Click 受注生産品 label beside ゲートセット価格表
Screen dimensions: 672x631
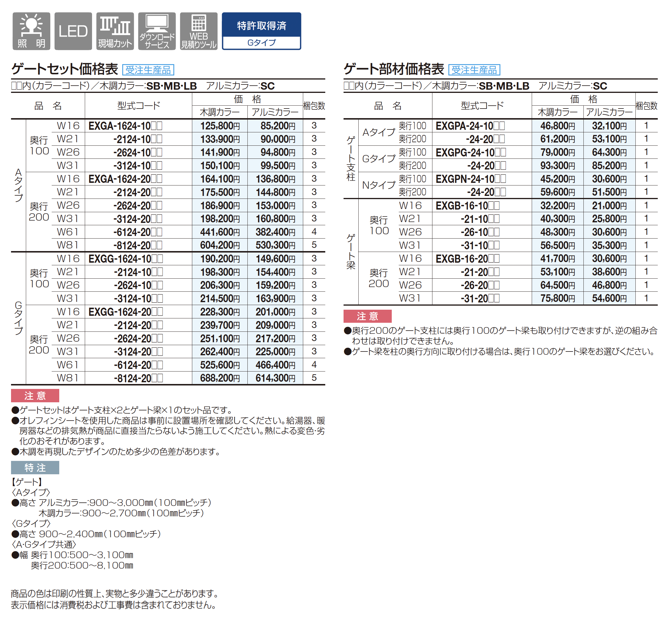pyautogui.click(x=148, y=70)
